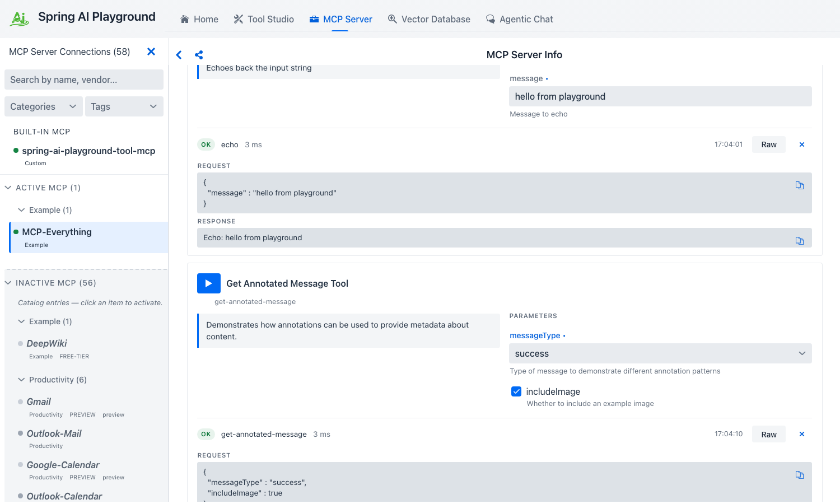Screen dimensions: 840x504
Task: Close the MCP Server Connections panel
Action: click(x=151, y=52)
